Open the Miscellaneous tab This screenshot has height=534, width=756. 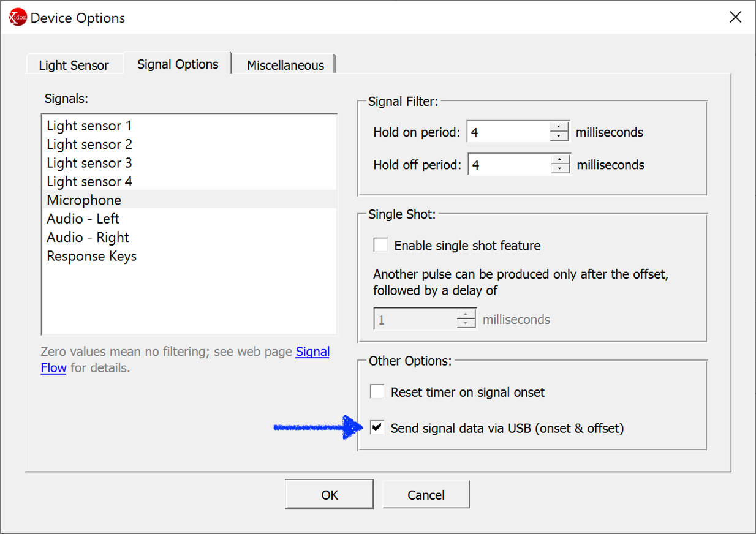(285, 66)
